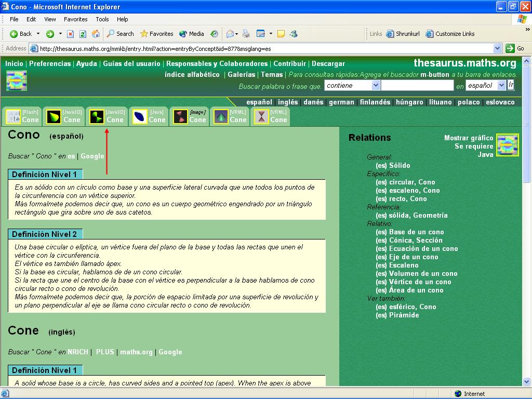
Task: Click the IE Back button
Action: 21,34
